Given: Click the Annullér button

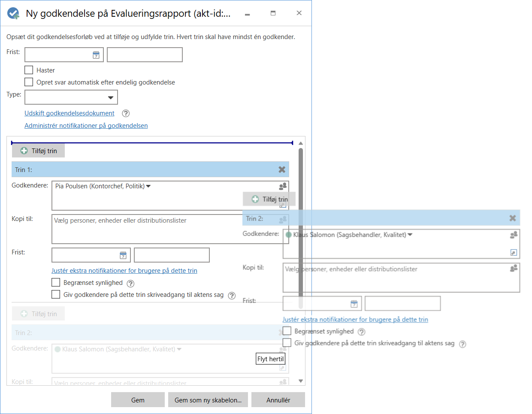Looking at the screenshot, I should [278, 400].
